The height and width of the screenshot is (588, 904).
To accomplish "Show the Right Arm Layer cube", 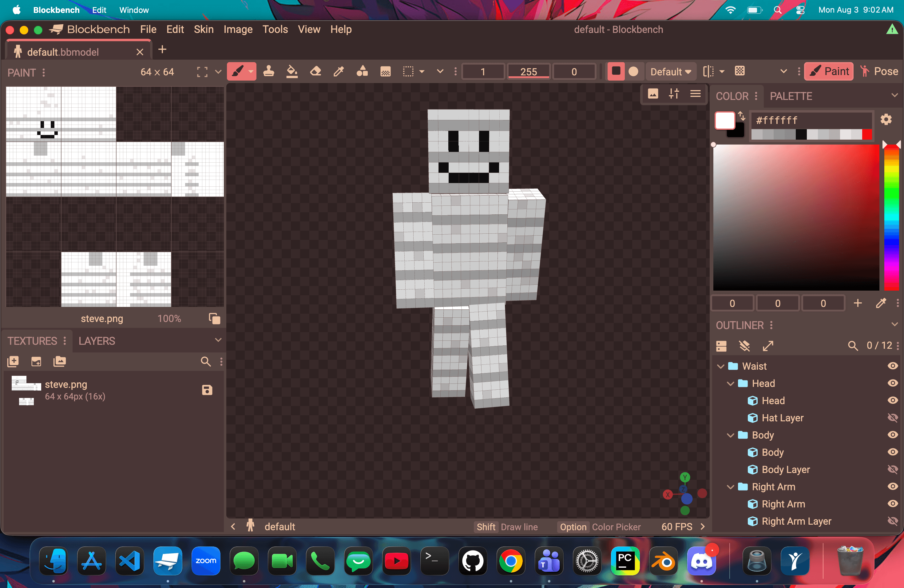I will click(893, 521).
